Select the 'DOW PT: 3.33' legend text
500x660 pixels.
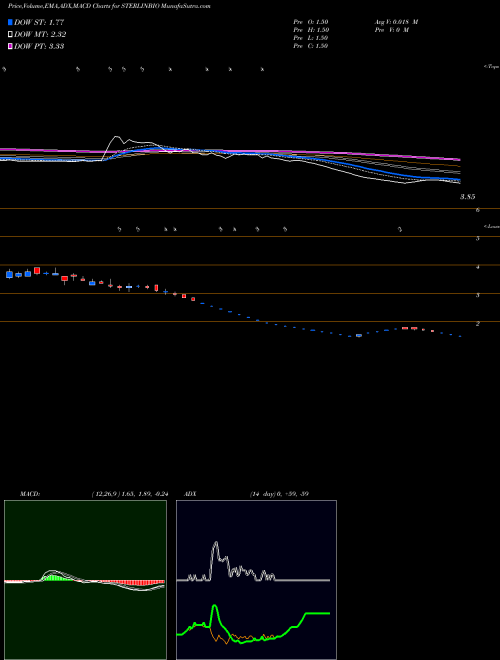tap(39, 46)
